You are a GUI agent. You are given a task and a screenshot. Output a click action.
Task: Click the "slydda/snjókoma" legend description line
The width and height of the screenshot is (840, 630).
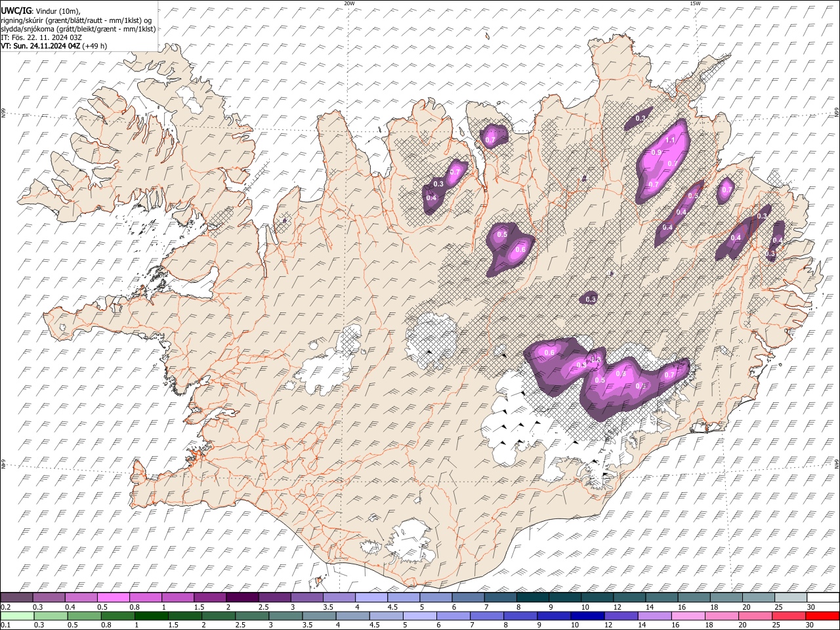[79, 29]
